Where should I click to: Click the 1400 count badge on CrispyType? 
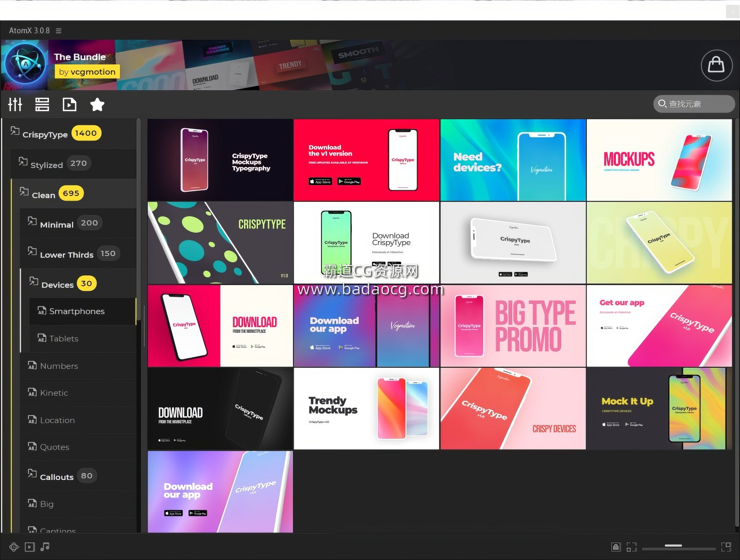pos(86,133)
